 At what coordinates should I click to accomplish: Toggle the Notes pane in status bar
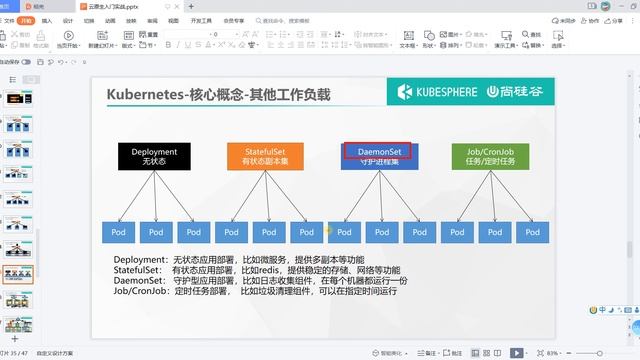(x=427, y=353)
